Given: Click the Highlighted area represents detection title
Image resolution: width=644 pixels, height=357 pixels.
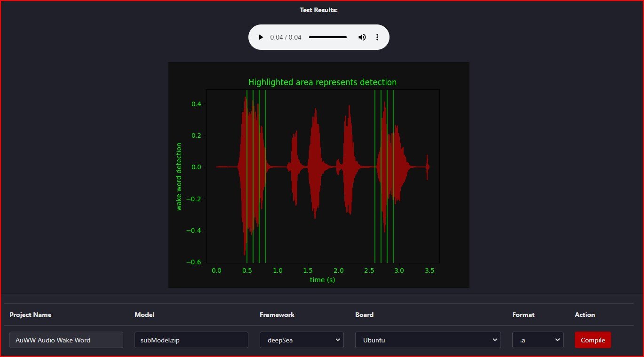Looking at the screenshot, I should [x=322, y=82].
